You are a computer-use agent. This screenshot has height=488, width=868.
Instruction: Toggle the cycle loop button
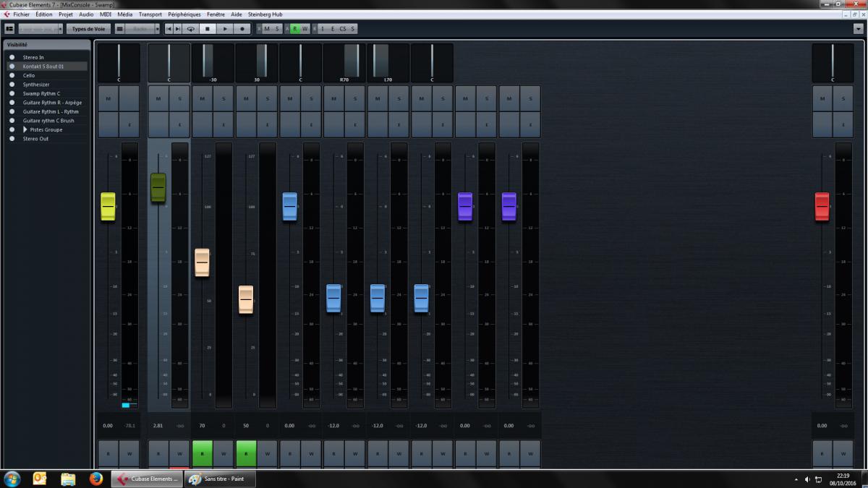click(x=191, y=29)
